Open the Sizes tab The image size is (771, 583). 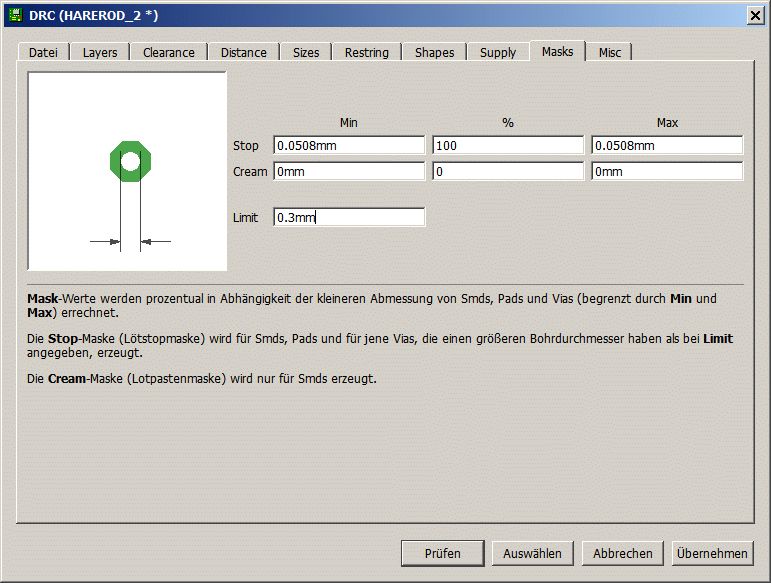pyautogui.click(x=306, y=52)
